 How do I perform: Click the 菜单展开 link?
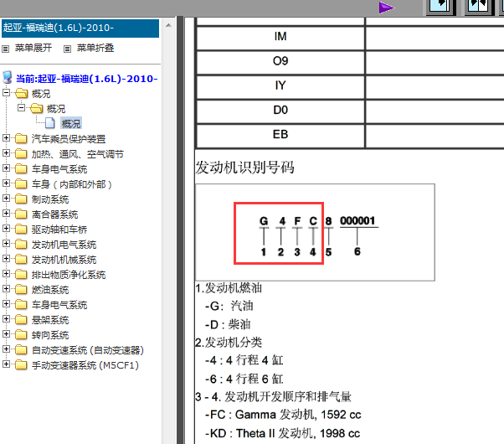33,49
